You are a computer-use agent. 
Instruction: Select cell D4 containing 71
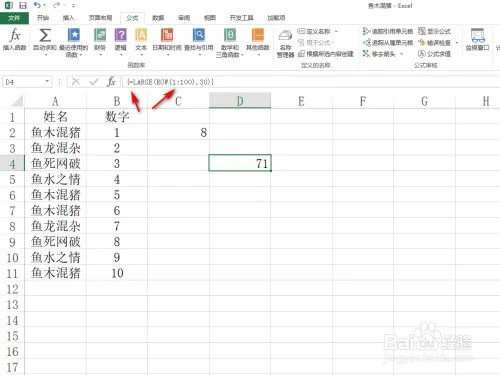pyautogui.click(x=240, y=163)
